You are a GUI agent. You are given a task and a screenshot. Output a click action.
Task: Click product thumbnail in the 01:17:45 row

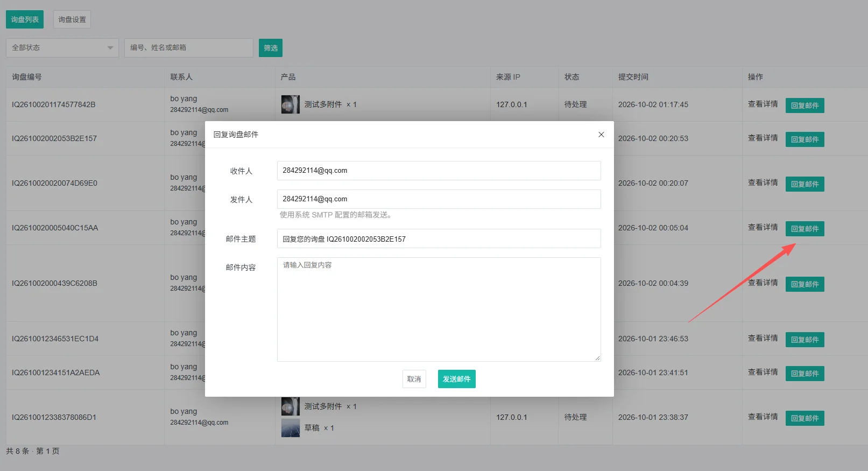291,104
